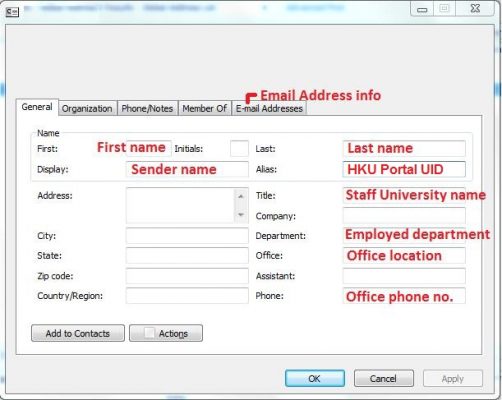Click into the Initials field
Image resolution: width=502 pixels, height=400 pixels.
pyautogui.click(x=239, y=148)
